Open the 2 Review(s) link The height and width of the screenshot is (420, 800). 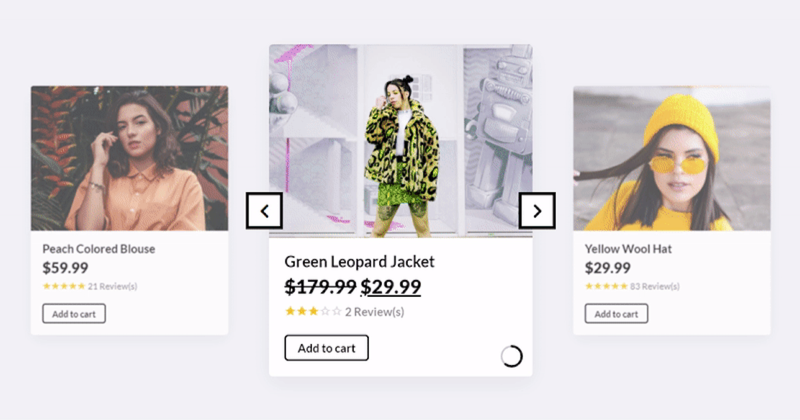point(375,312)
